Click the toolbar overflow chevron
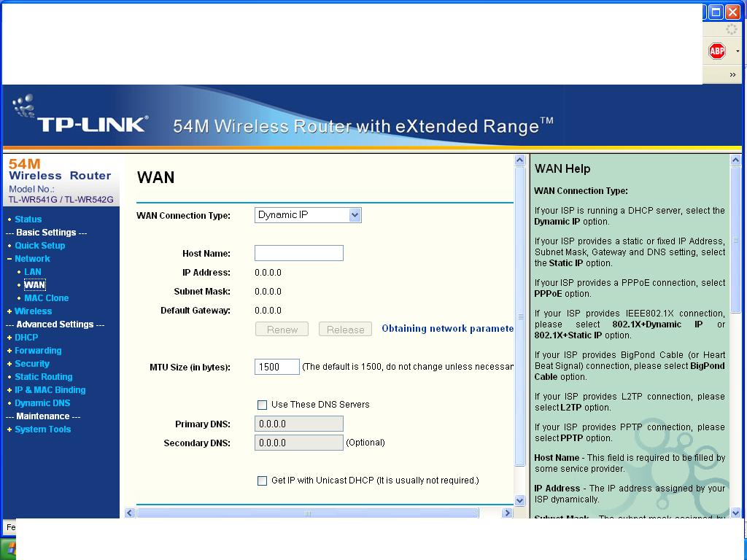The height and width of the screenshot is (560, 747). click(x=732, y=75)
